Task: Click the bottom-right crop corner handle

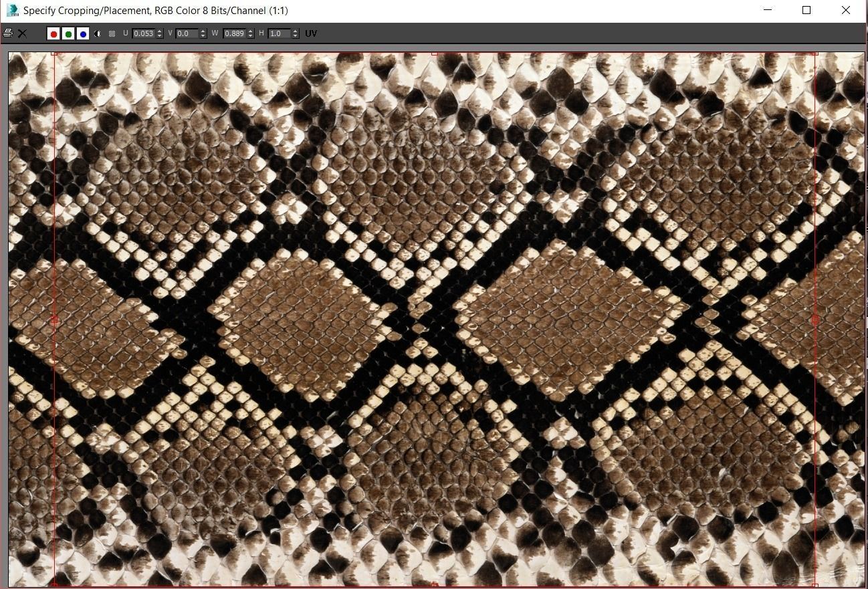Action: click(x=815, y=586)
